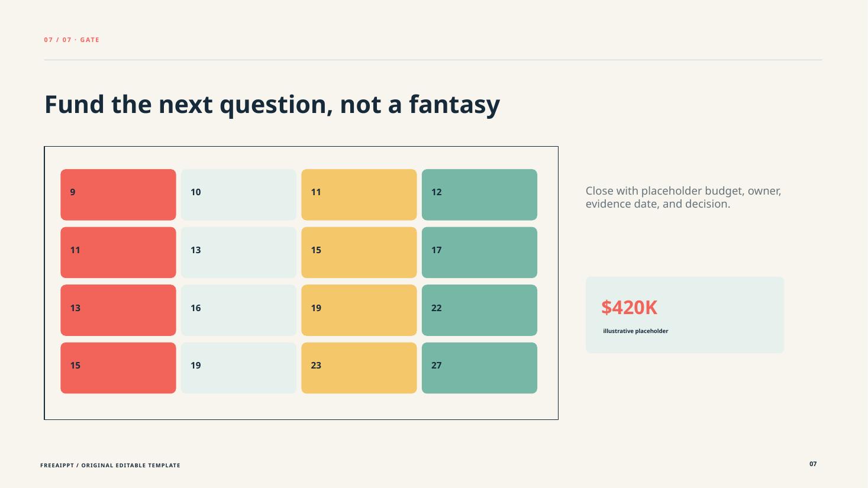Select the 'illustrative placeholder' caption
The width and height of the screenshot is (868, 488).
click(635, 331)
